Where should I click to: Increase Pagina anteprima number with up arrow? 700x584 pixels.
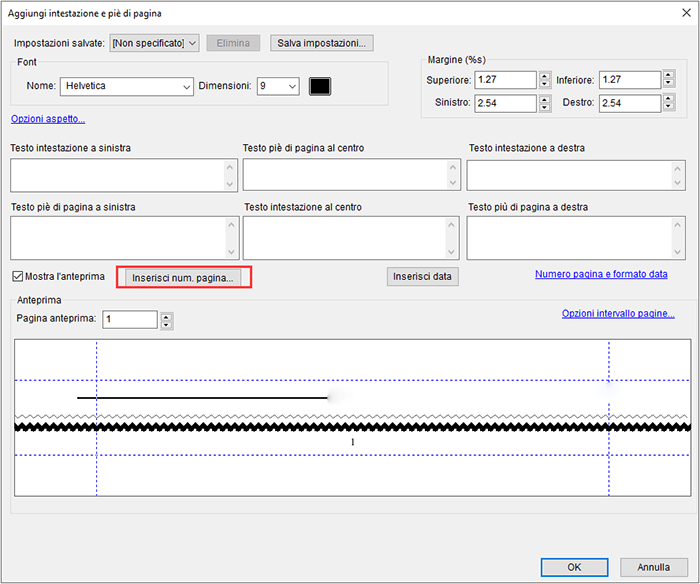pyautogui.click(x=167, y=315)
